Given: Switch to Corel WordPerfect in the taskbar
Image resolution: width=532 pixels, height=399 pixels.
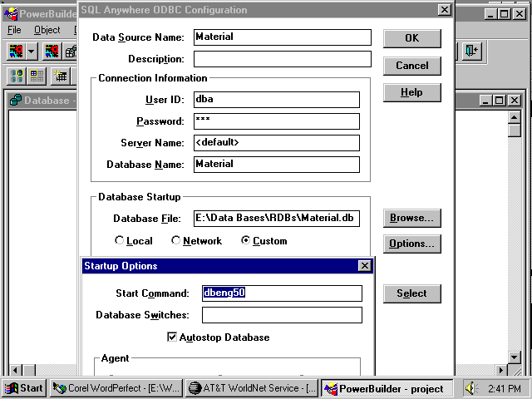Looking at the screenshot, I should 116,388.
